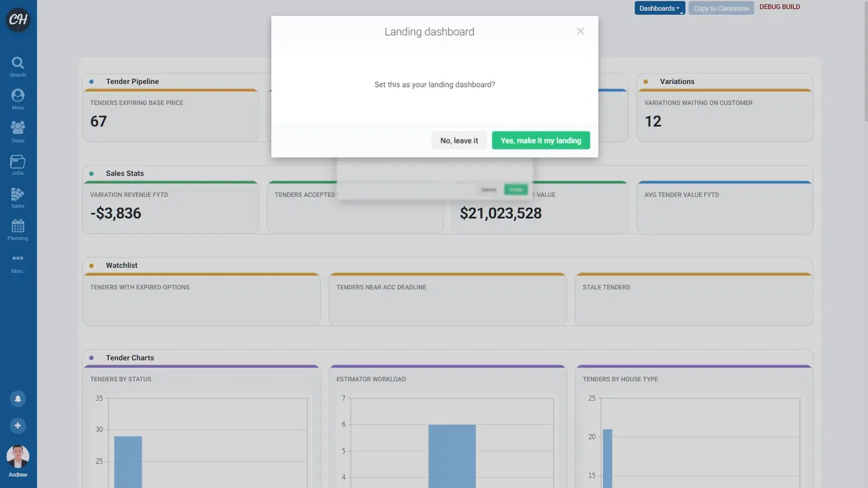868x488 pixels.
Task: Click the Copy to Customise button
Action: pyautogui.click(x=721, y=8)
